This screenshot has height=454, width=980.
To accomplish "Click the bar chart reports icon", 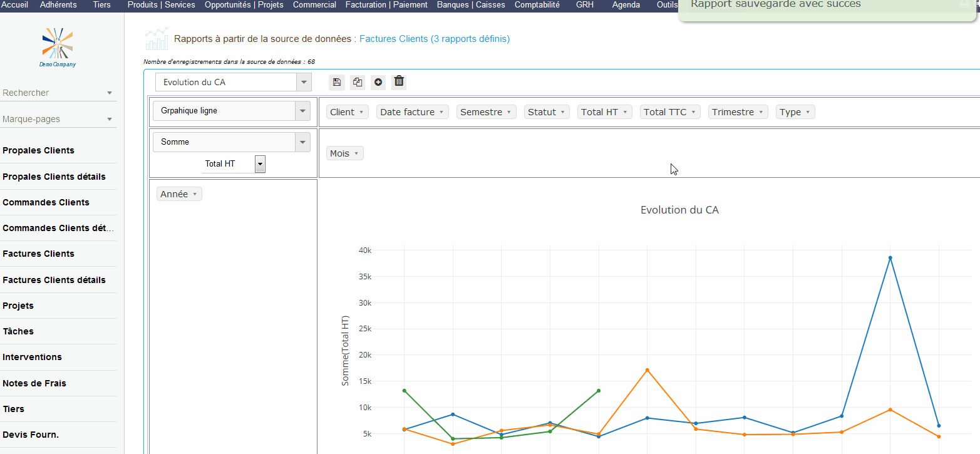I will [x=157, y=39].
